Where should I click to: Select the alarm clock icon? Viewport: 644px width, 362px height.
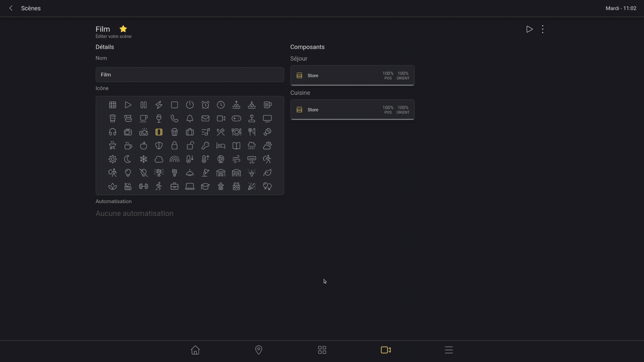point(205,105)
